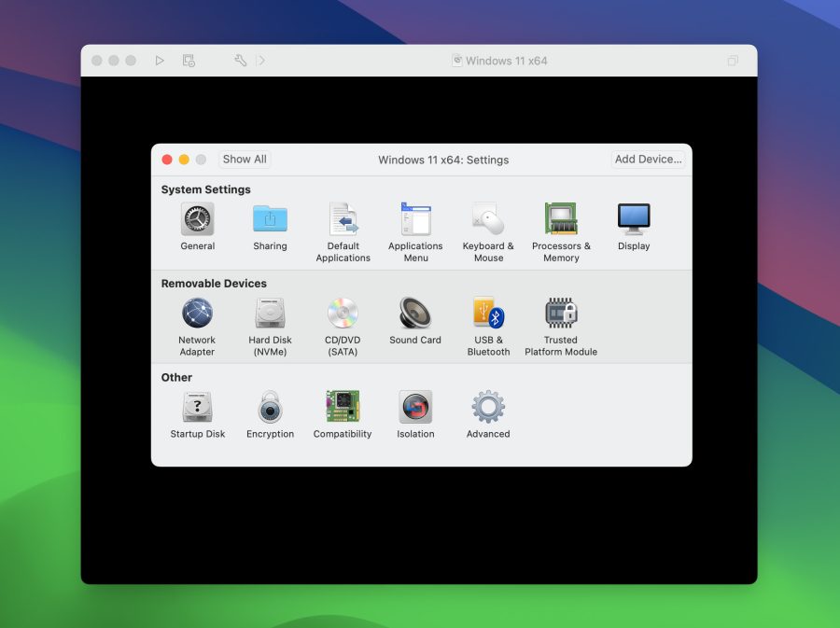This screenshot has height=628, width=840.
Task: Click the Add Device button
Action: pos(647,159)
